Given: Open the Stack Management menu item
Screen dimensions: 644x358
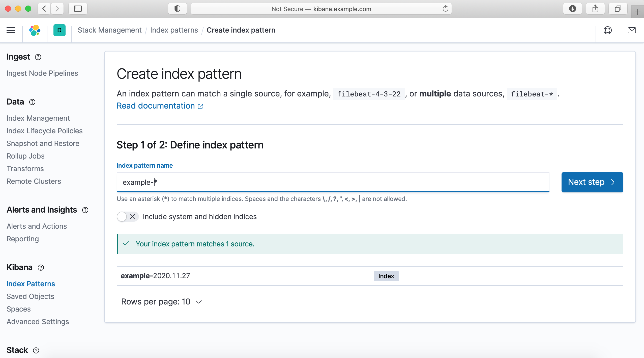Looking at the screenshot, I should 110,30.
